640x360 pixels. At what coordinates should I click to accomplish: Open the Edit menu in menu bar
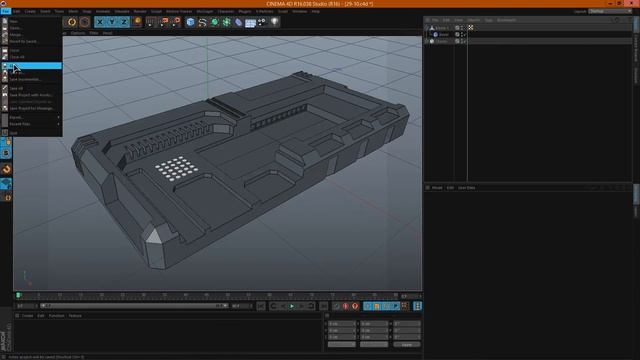click(x=17, y=11)
